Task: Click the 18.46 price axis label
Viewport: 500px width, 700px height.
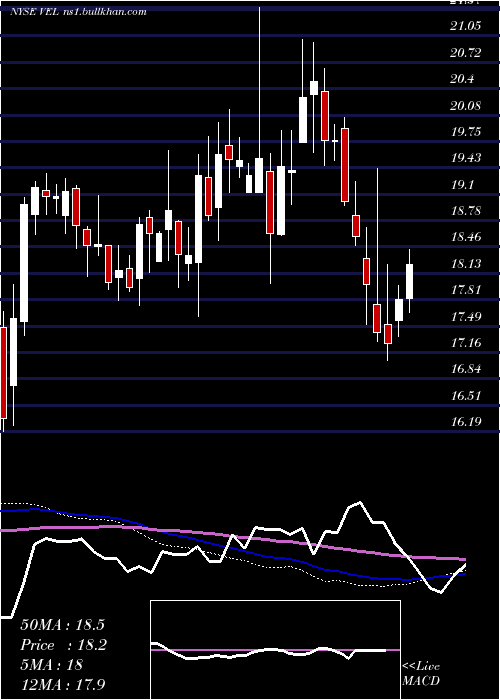Action: point(466,237)
